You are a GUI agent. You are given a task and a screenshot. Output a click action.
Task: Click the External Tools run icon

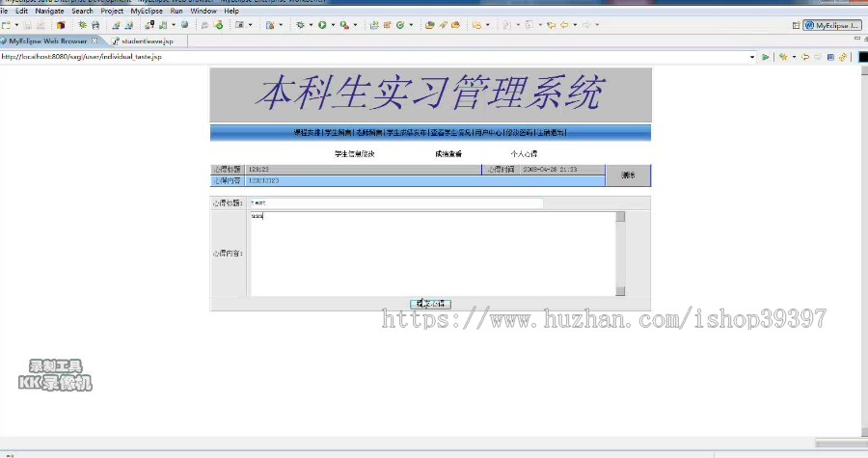tap(344, 25)
